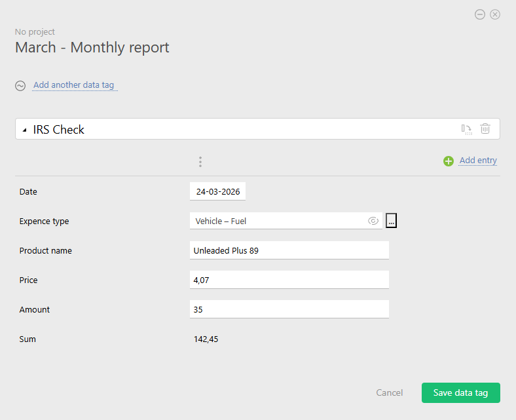
Task: Click the Product name field Unleaded Plus 89
Action: point(289,250)
